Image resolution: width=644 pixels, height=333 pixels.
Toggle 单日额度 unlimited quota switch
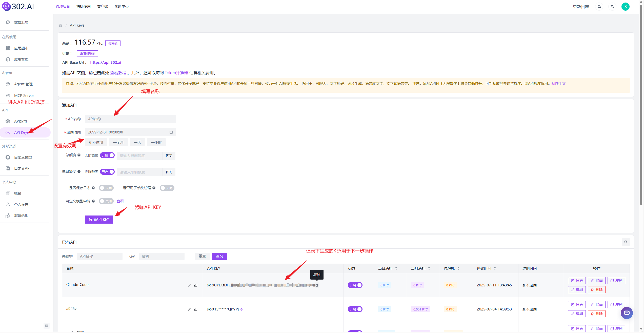coord(107,172)
